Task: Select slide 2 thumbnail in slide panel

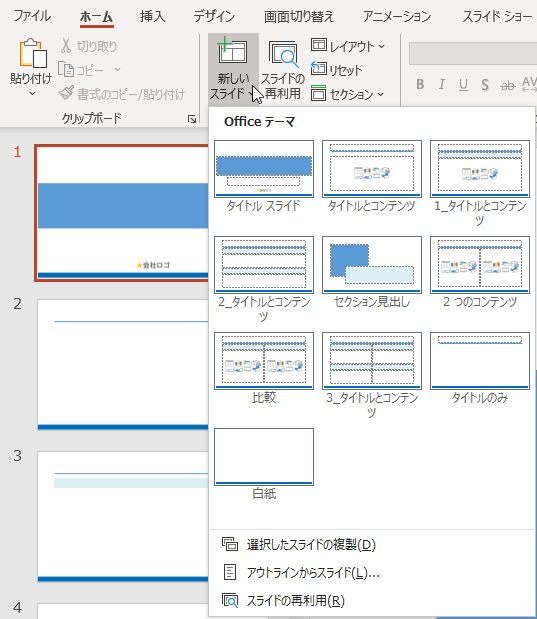Action: tap(123, 364)
